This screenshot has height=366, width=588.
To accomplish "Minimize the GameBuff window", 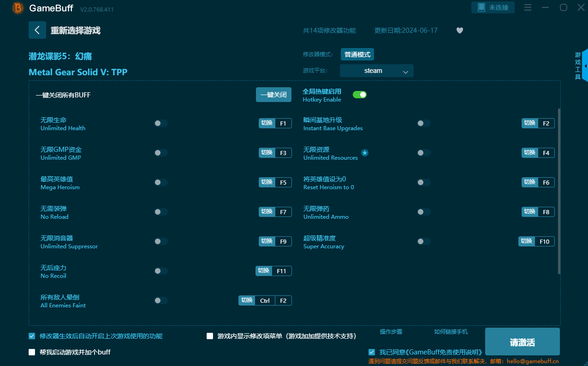I will (x=546, y=7).
